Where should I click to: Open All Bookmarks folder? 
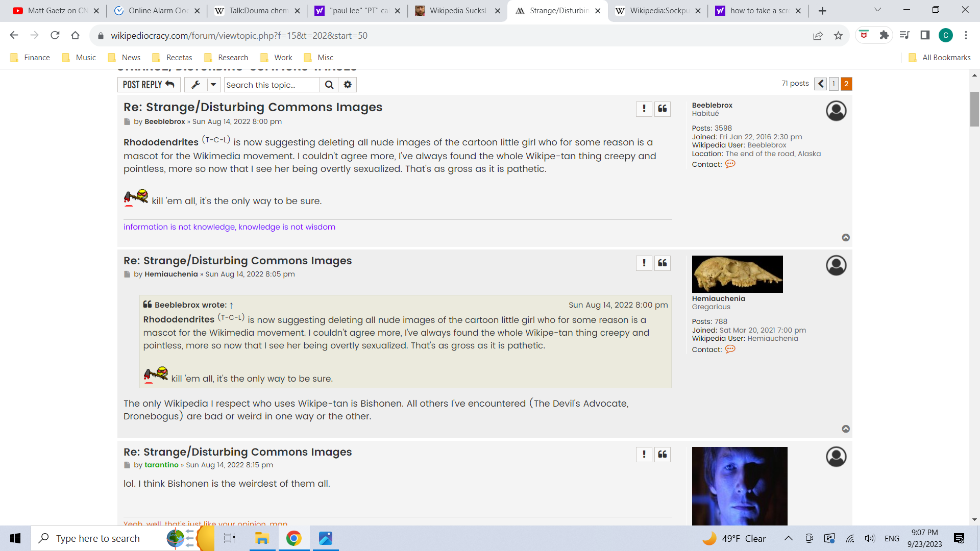pos(940,58)
